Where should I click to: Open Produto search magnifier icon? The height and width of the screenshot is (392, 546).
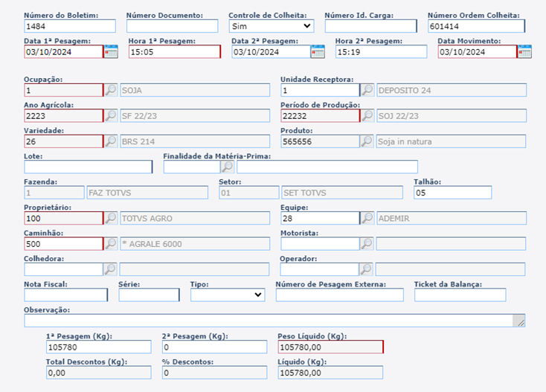pyautogui.click(x=367, y=141)
